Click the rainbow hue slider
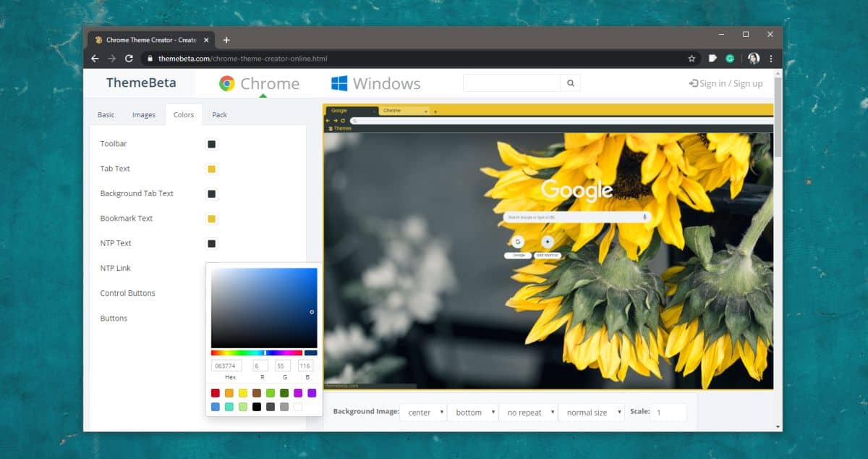 point(257,353)
